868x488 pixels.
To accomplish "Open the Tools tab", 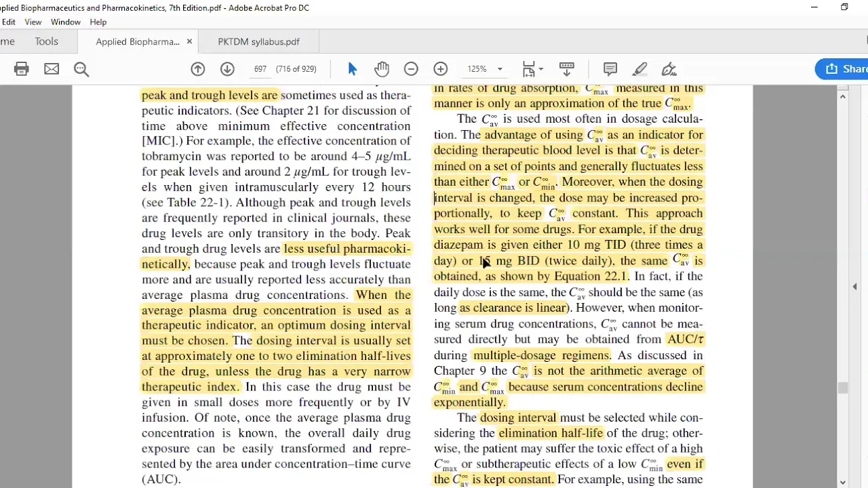I will [46, 41].
